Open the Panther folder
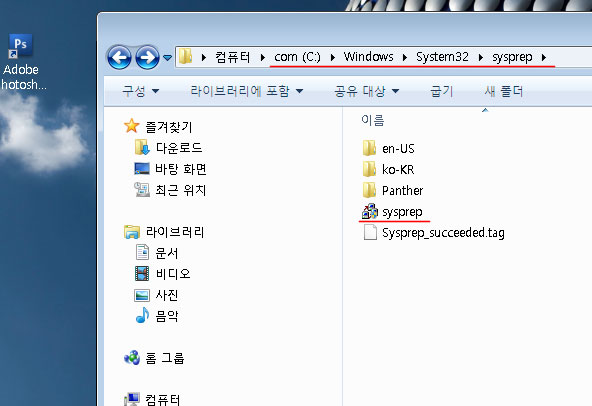Screen dimensions: 592x406 pyautogui.click(x=393, y=190)
